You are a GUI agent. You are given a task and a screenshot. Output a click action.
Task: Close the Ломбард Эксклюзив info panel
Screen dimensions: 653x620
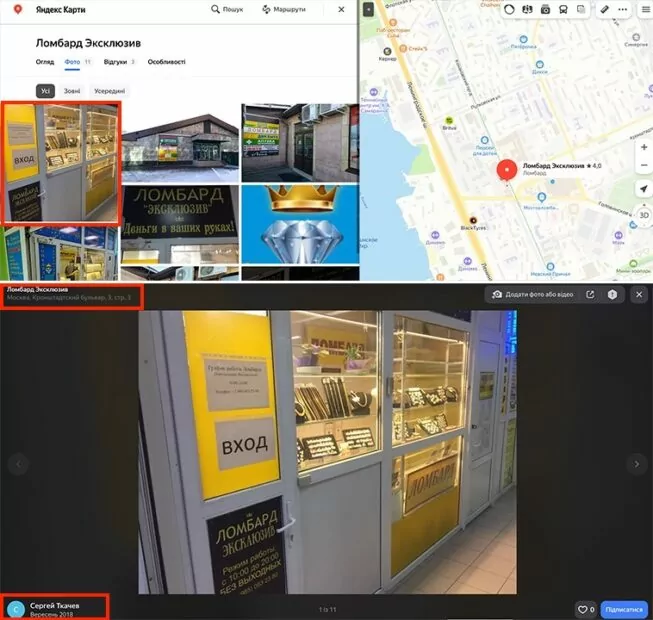click(341, 9)
